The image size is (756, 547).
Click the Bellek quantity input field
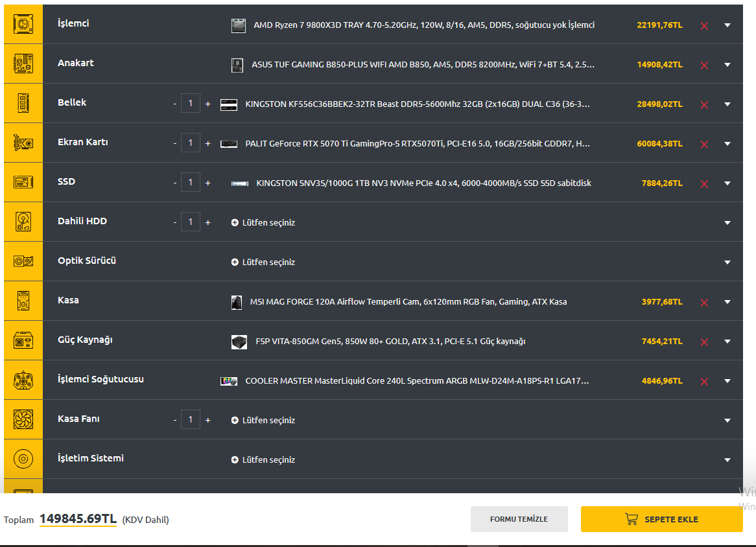coord(191,103)
